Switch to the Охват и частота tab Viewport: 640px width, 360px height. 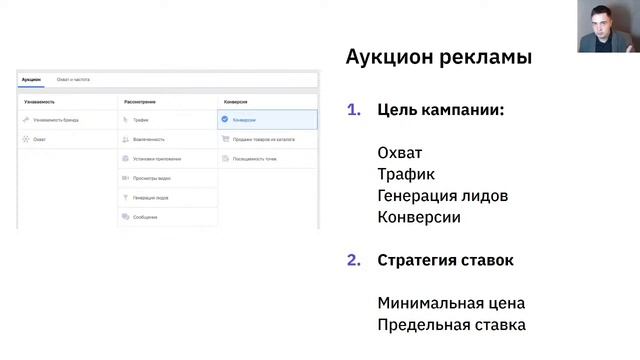coord(73,80)
